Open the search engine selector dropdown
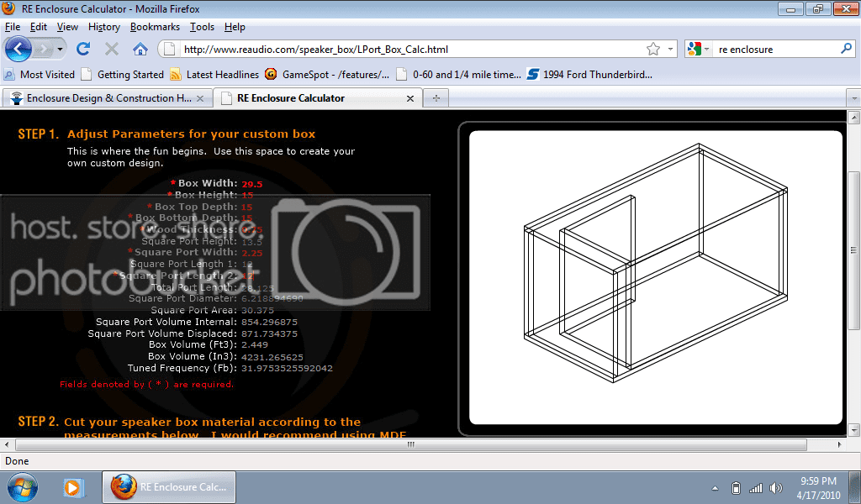The height and width of the screenshot is (504, 861). point(699,50)
